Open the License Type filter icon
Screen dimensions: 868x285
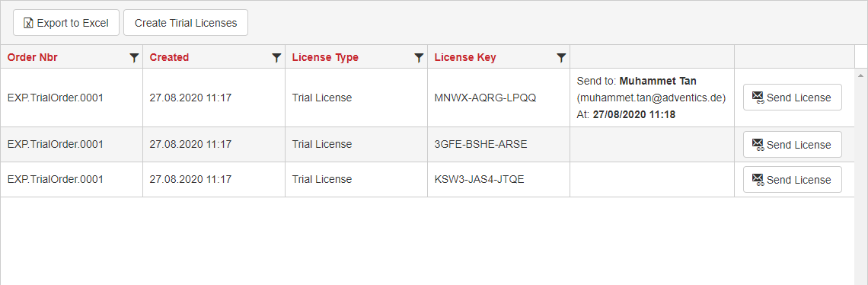[419, 57]
